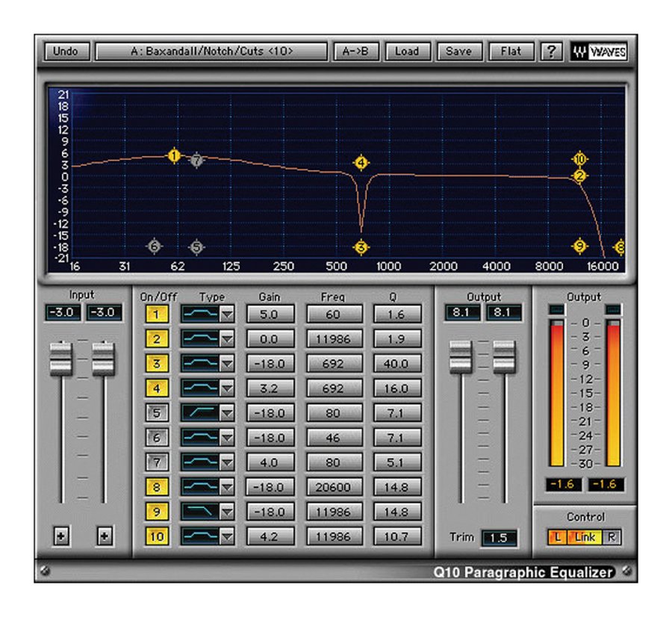Click band 1 gain field 5.0
672x617 pixels.
pyautogui.click(x=270, y=314)
